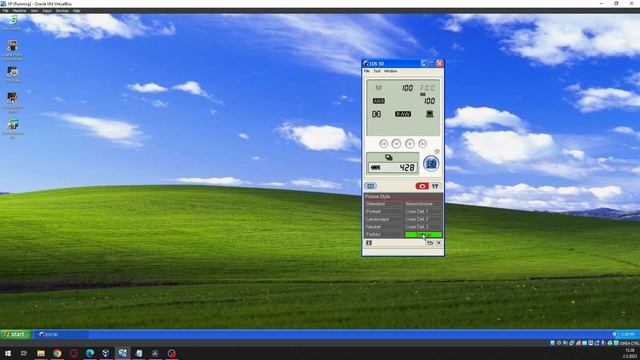Click the M shooting mode indicator
The width and height of the screenshot is (640, 360).
[378, 88]
